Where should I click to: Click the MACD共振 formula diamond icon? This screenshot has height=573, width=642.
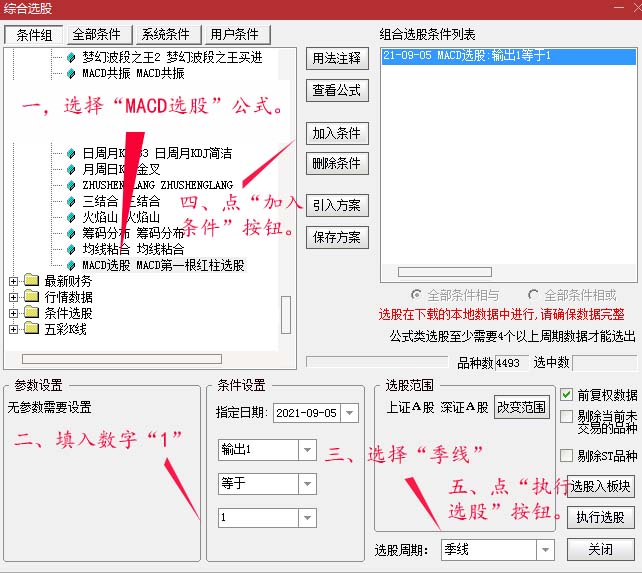(x=71, y=74)
